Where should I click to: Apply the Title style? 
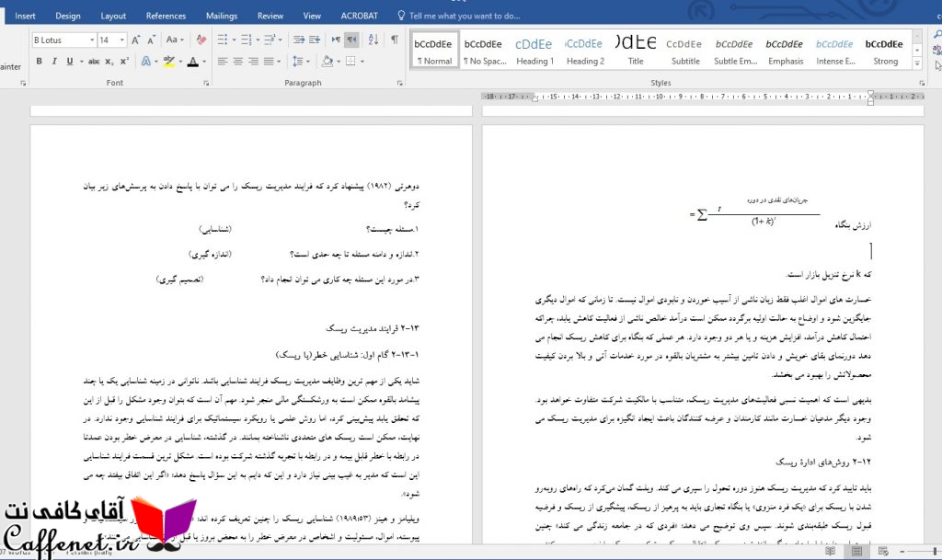[x=636, y=51]
